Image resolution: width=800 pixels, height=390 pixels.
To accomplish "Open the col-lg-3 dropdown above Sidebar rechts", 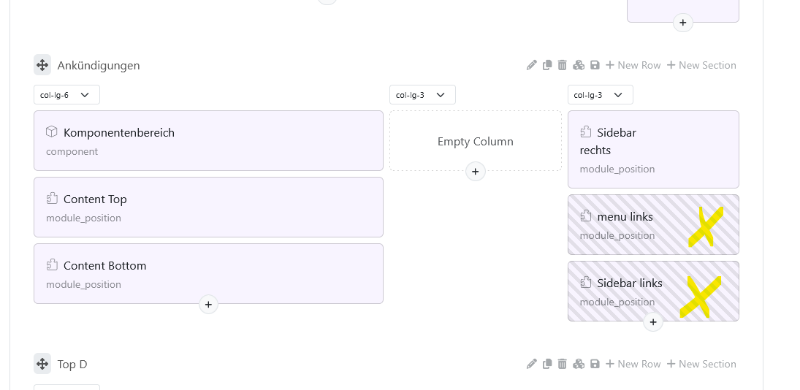I will [x=600, y=95].
